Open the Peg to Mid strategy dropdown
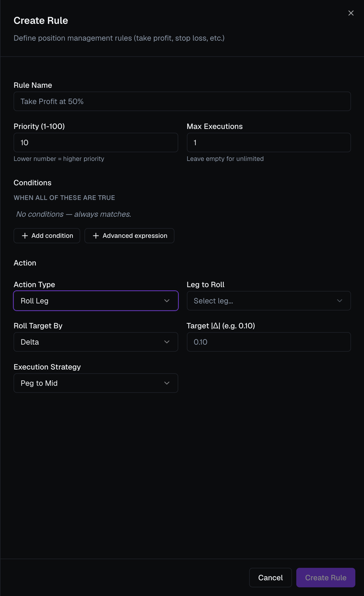Screen dimensions: 364x596 click(x=96, y=383)
